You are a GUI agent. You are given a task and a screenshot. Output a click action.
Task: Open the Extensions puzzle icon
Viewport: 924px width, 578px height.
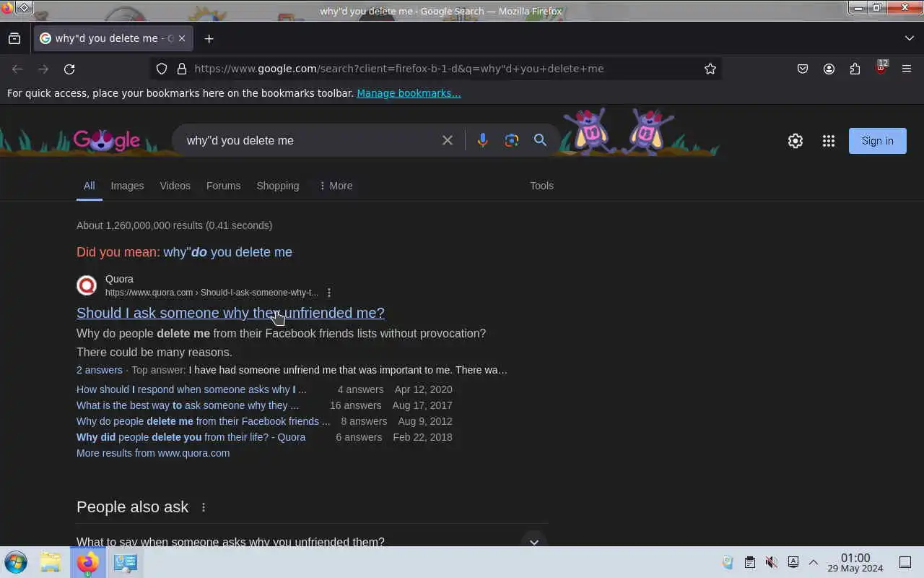855,69
